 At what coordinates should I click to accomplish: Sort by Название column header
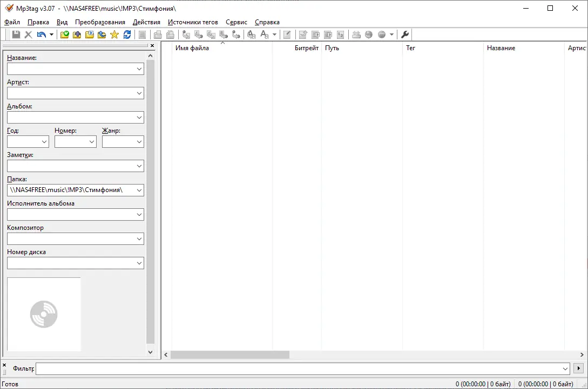[x=524, y=48]
